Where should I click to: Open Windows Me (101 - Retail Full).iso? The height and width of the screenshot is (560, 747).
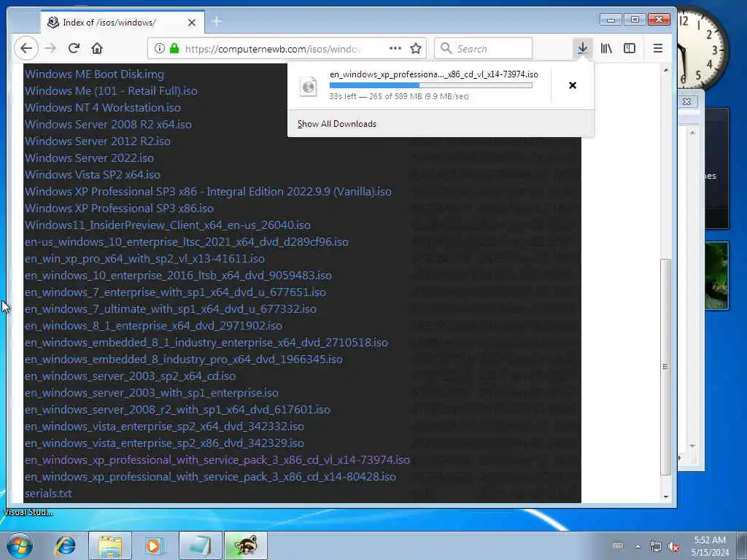pyautogui.click(x=111, y=91)
